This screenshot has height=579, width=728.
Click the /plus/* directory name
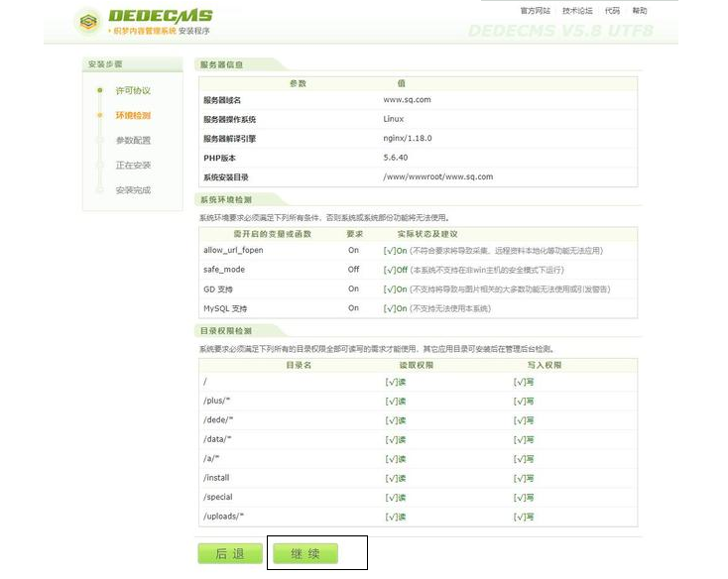coord(217,401)
